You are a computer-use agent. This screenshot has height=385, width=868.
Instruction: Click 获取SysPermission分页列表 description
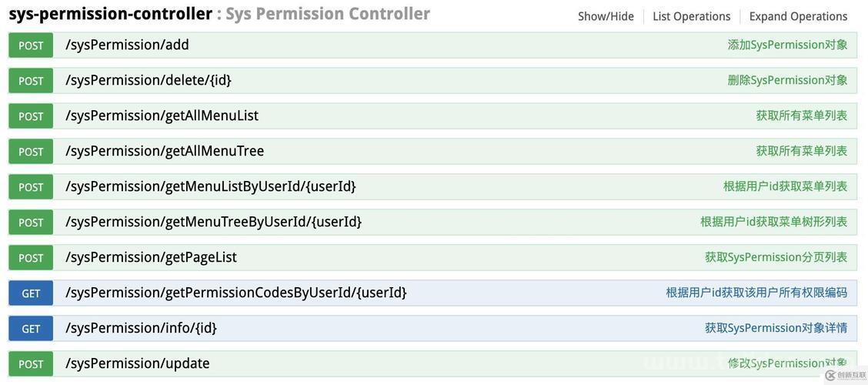tap(776, 257)
